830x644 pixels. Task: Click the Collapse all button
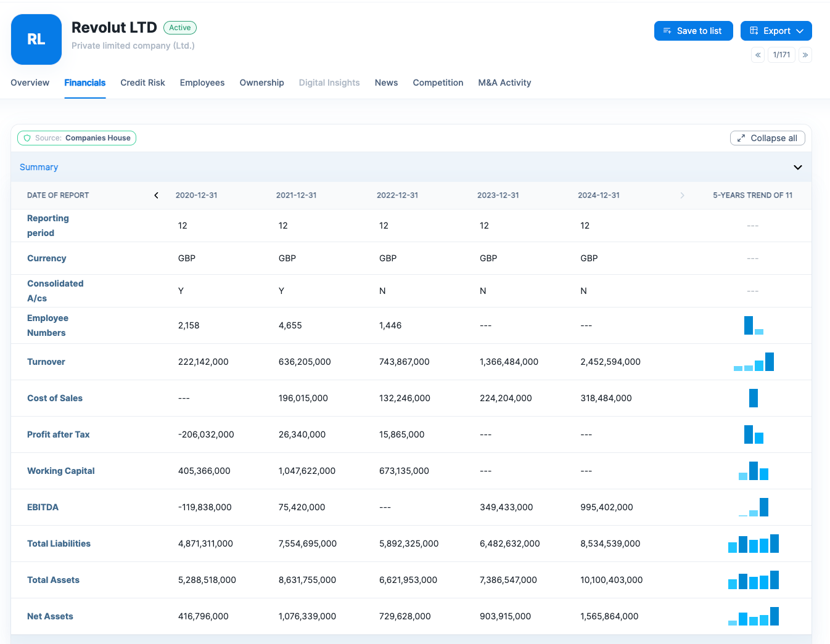768,138
